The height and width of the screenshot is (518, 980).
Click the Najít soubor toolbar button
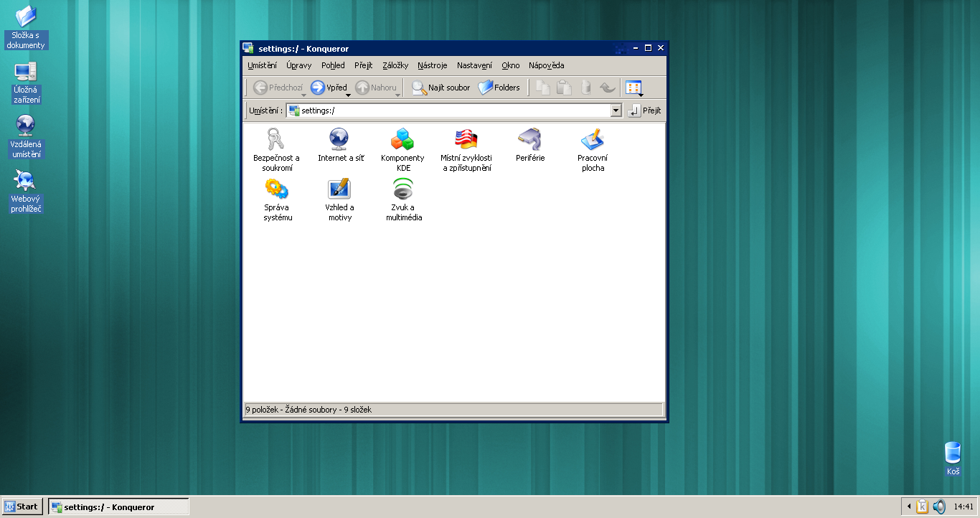tap(440, 88)
